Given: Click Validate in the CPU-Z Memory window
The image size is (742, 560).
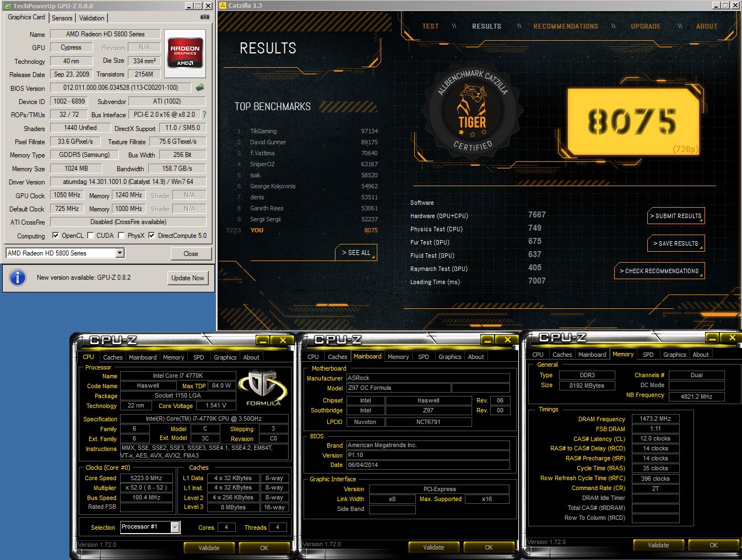Looking at the screenshot, I should (x=658, y=545).
